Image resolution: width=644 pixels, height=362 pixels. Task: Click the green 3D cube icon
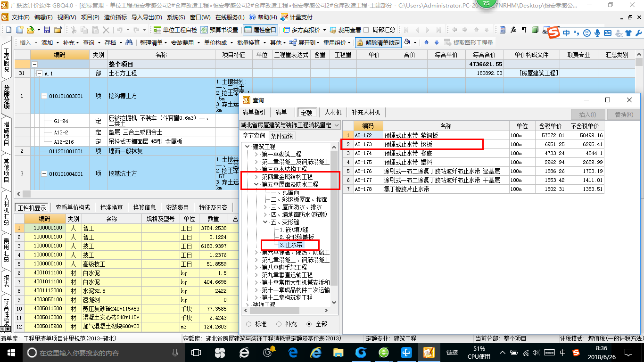(x=535, y=30)
